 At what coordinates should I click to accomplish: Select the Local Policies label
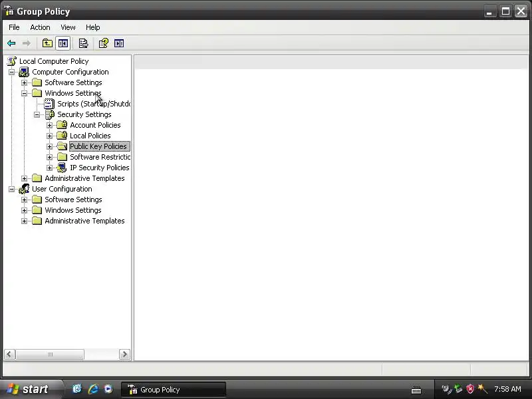90,136
